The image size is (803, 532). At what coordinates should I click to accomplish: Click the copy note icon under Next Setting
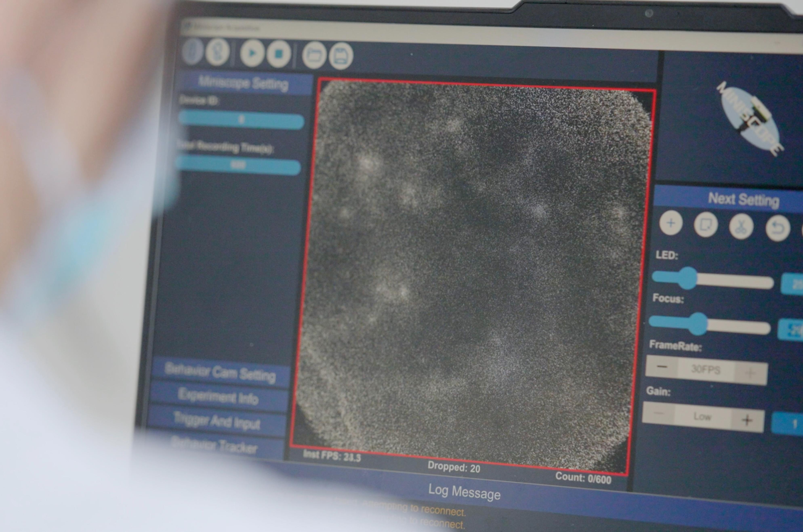click(x=706, y=225)
